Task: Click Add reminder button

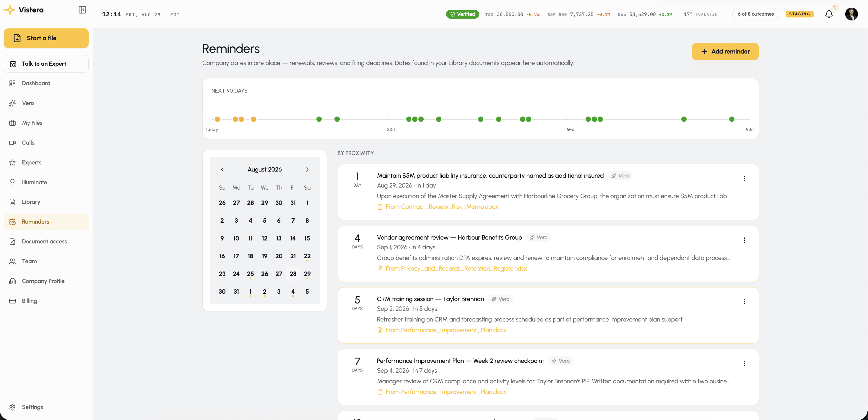Action: click(725, 51)
